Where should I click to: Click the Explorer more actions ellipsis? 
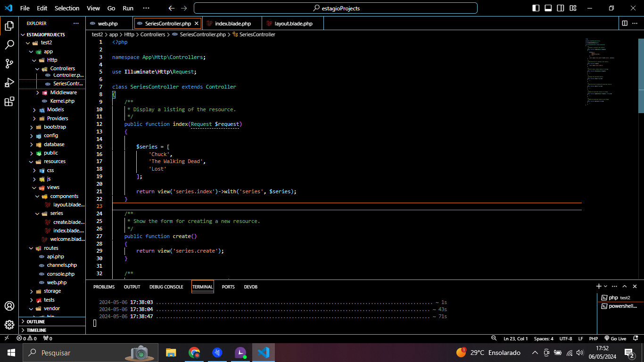(76, 23)
